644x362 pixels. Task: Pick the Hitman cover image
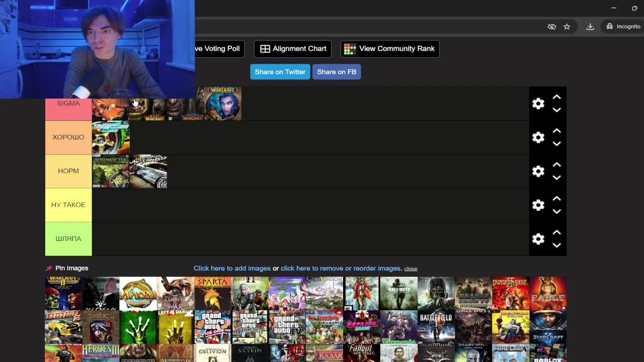coord(101,294)
